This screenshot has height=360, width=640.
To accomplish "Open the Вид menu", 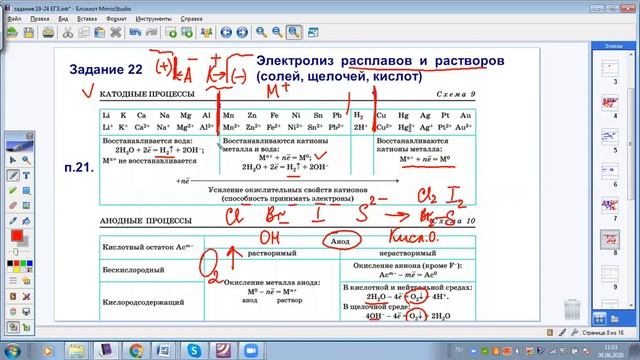I will (63, 19).
